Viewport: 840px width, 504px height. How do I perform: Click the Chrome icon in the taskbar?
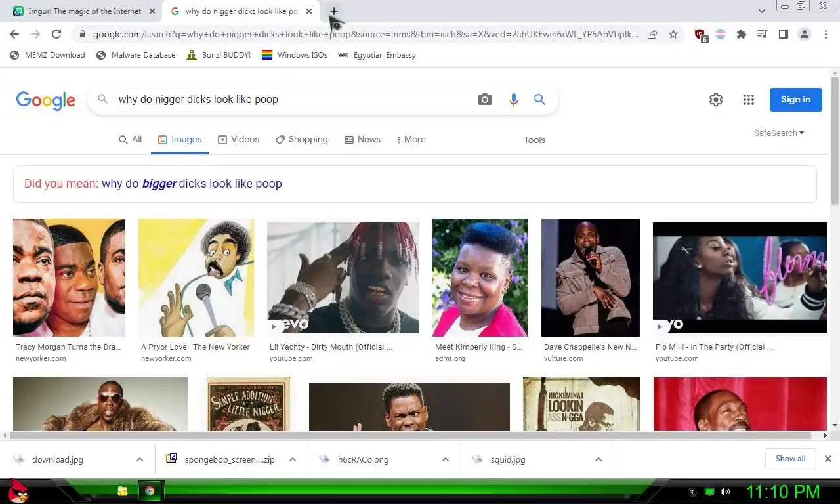coord(150,491)
